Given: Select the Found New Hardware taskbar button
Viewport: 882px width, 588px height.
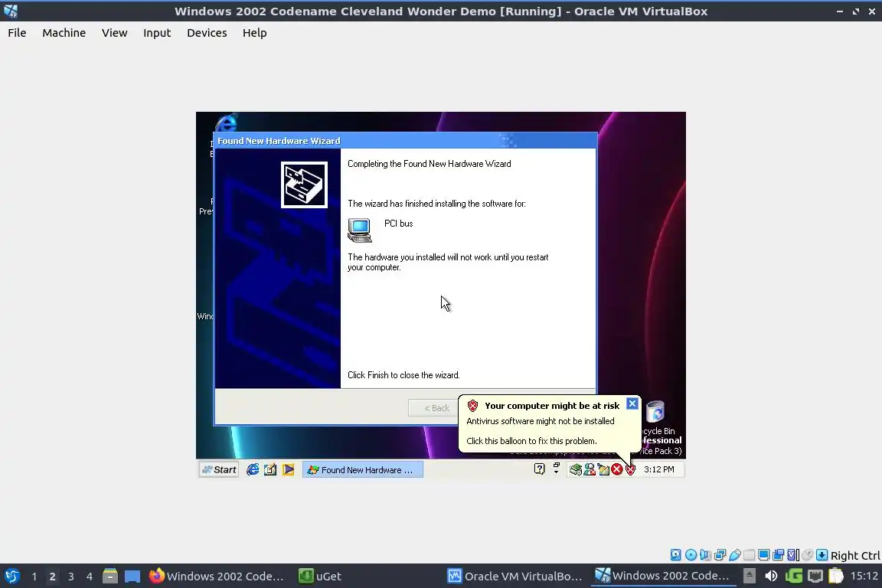Looking at the screenshot, I should click(363, 469).
